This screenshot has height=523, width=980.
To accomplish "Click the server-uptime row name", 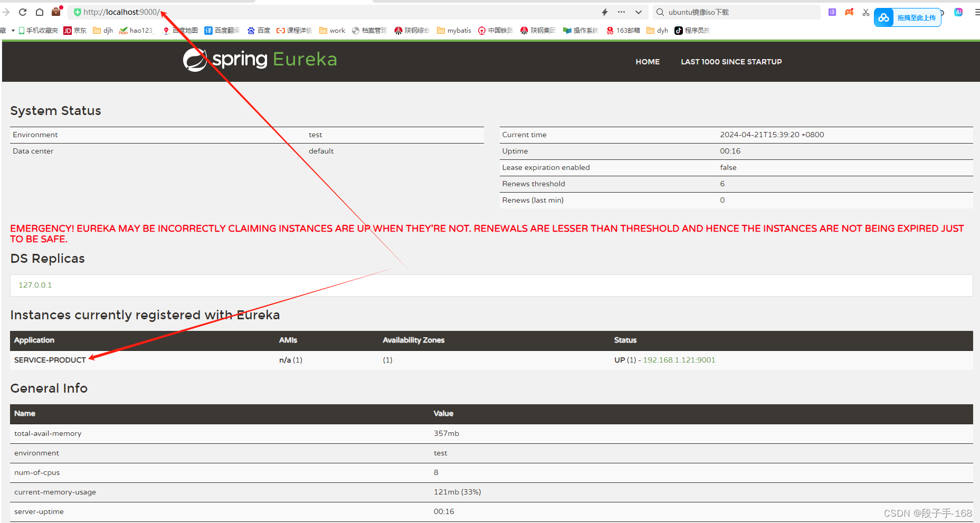I will pyautogui.click(x=39, y=511).
